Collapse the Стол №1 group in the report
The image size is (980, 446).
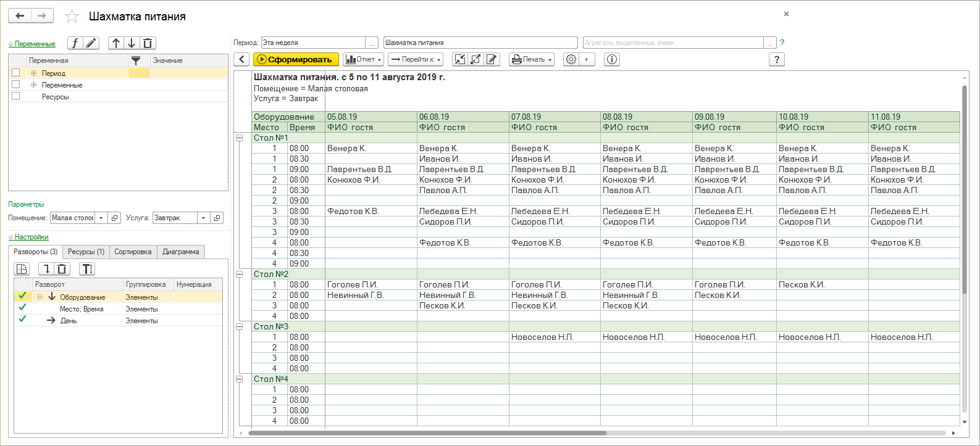click(x=240, y=138)
